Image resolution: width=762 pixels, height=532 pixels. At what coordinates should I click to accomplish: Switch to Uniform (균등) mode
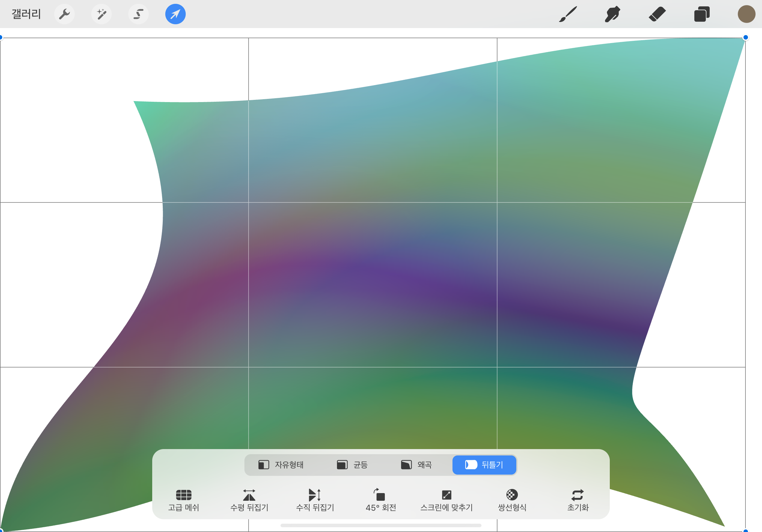point(352,465)
